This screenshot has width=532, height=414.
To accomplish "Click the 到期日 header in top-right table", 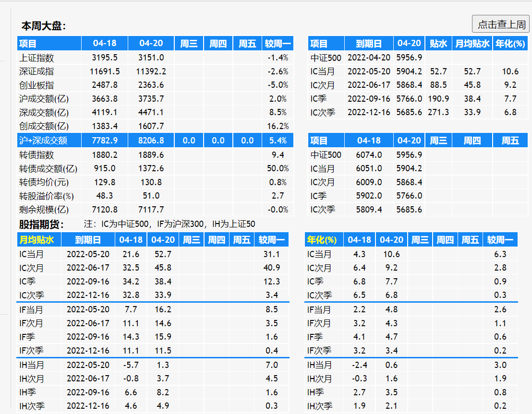I will pyautogui.click(x=369, y=43).
